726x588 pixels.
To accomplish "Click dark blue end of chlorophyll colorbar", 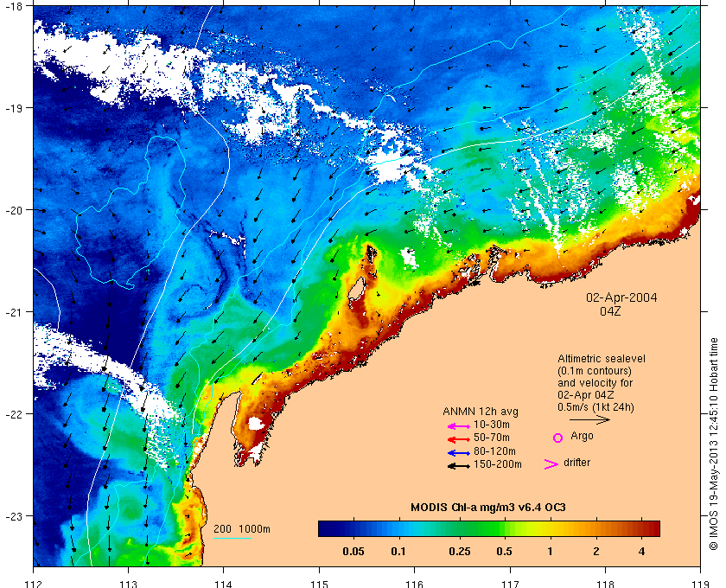I will [x=327, y=528].
